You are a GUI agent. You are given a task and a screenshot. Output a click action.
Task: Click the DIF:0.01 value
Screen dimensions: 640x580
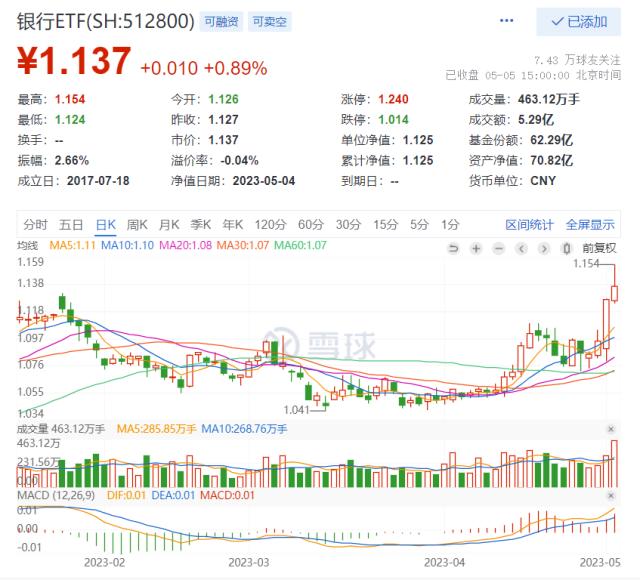point(127,496)
